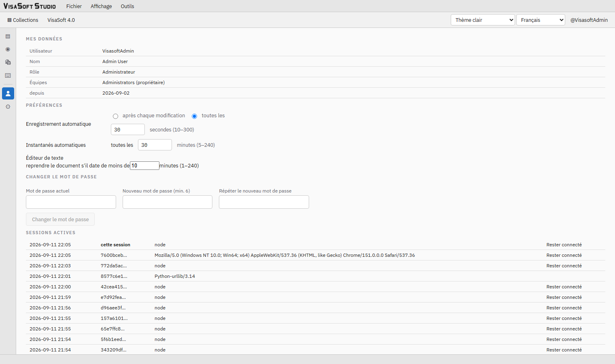Select the 'toutes les' autosave radio button
The height and width of the screenshot is (364, 615).
[195, 116]
